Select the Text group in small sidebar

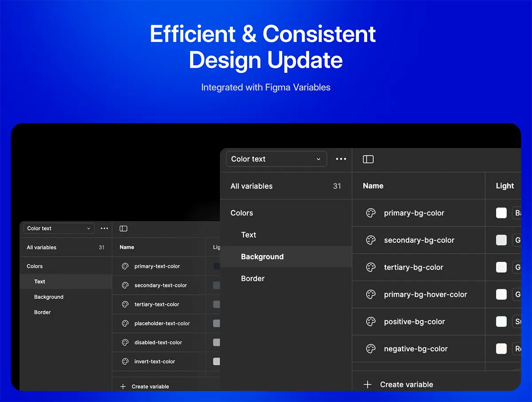(x=40, y=282)
